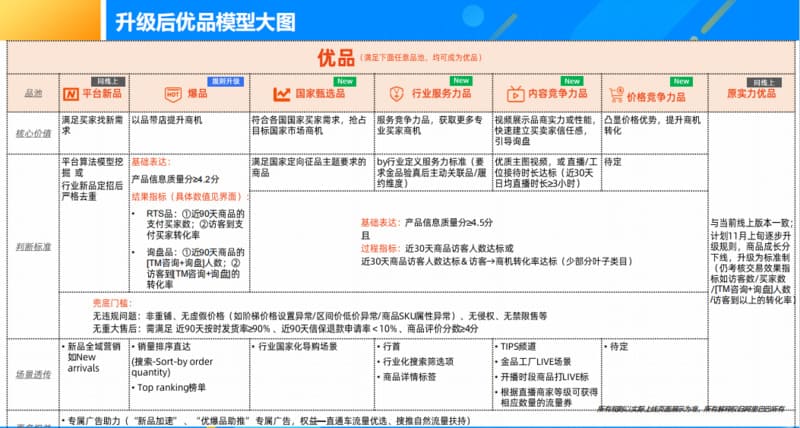Viewport: 800px width, 428px height.
Task: Click the 优品 table heading
Action: click(x=330, y=57)
